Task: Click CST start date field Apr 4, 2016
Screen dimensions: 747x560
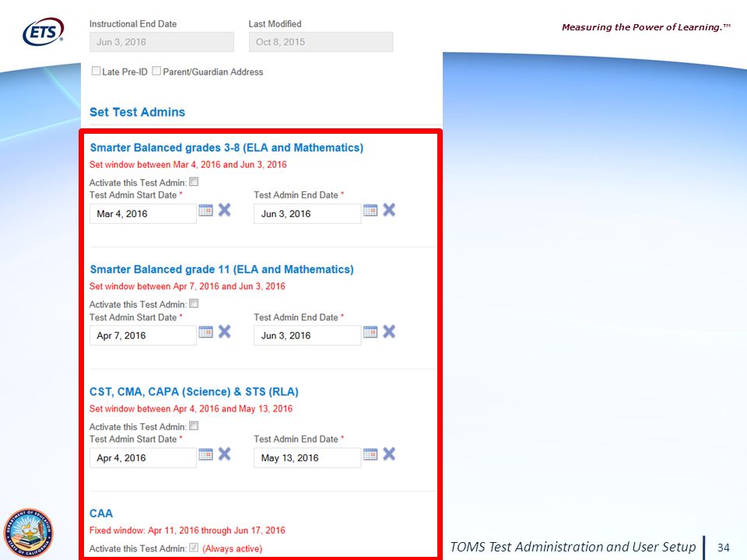Action: 143,458
